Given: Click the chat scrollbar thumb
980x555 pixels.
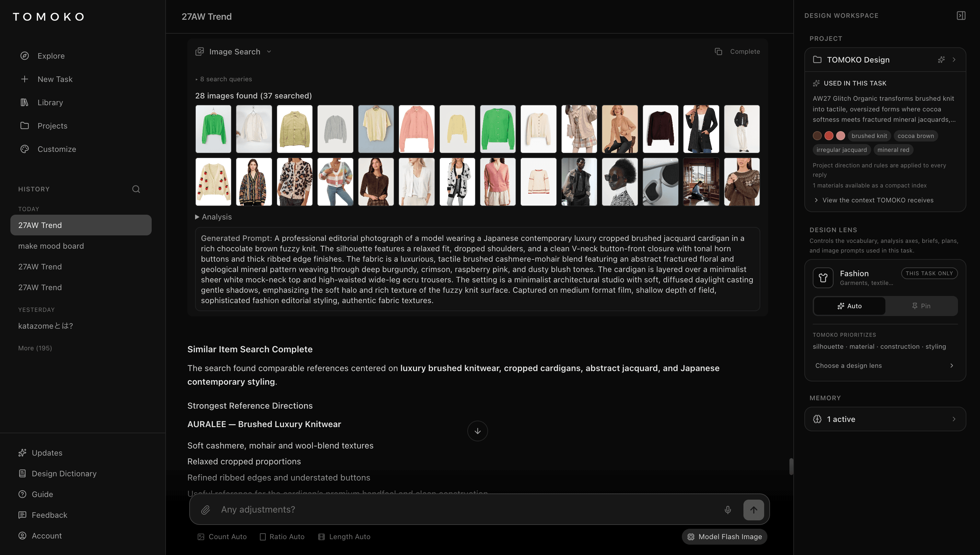Looking at the screenshot, I should (791, 467).
